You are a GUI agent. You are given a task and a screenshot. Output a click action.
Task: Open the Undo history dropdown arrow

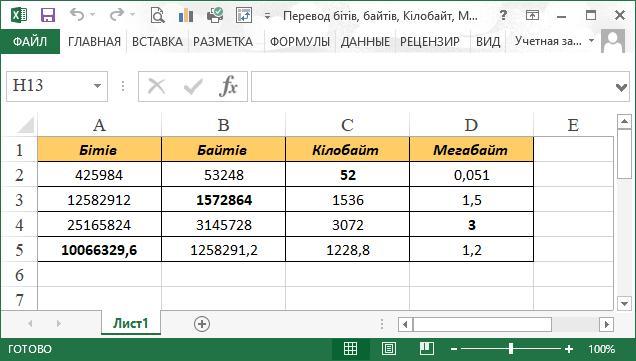click(92, 15)
